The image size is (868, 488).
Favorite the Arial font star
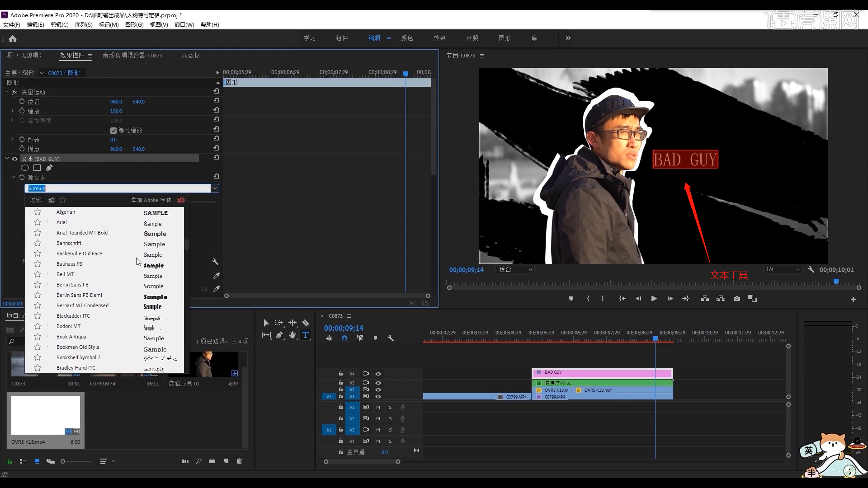pyautogui.click(x=38, y=222)
